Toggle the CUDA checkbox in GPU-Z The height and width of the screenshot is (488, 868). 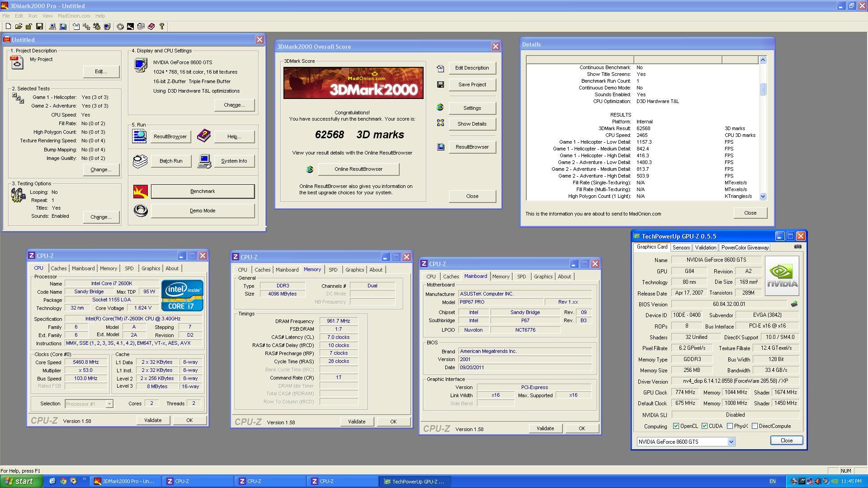pos(704,426)
